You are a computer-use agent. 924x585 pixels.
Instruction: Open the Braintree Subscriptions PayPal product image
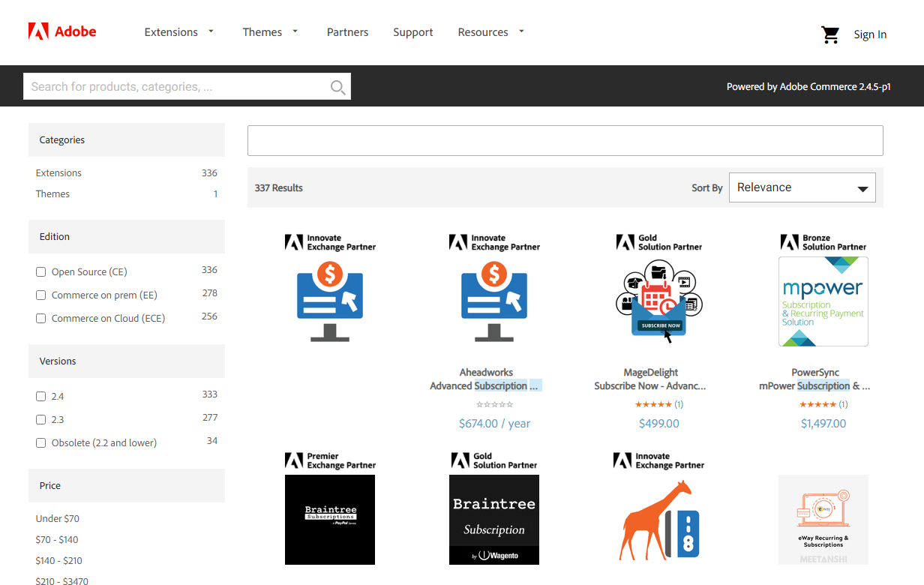coord(330,520)
